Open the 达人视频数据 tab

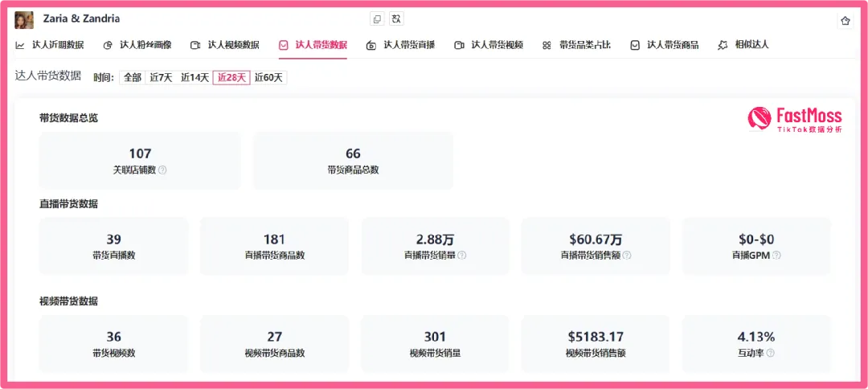pyautogui.click(x=225, y=45)
